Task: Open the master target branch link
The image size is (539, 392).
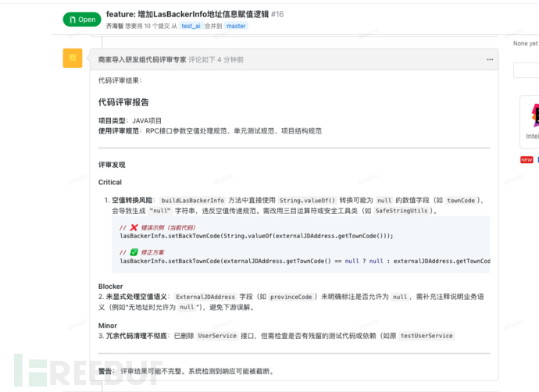Action: [x=235, y=26]
